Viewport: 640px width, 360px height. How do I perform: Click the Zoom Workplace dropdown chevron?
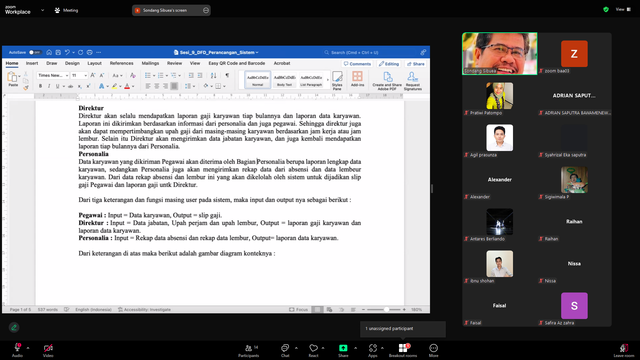(42, 10)
